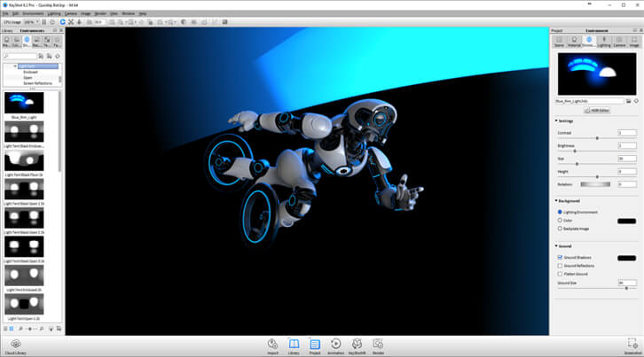
Task: Enable Ground Reflections checkbox
Action: [559, 266]
